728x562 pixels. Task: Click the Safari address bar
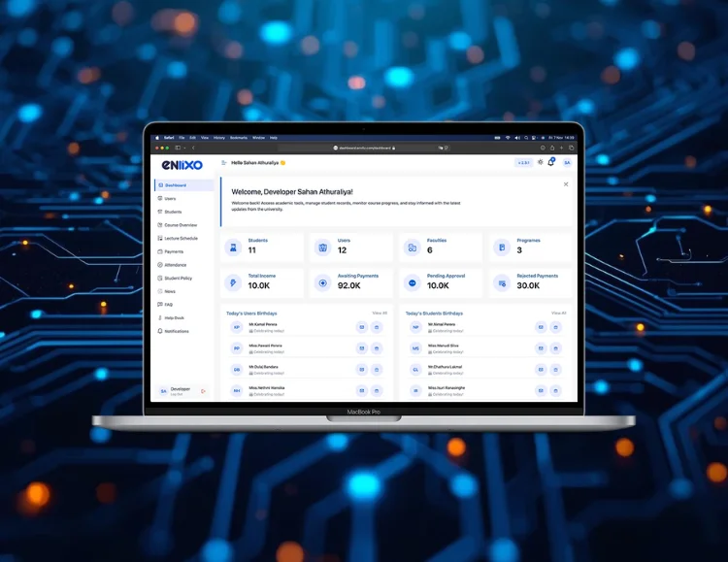[x=366, y=148]
